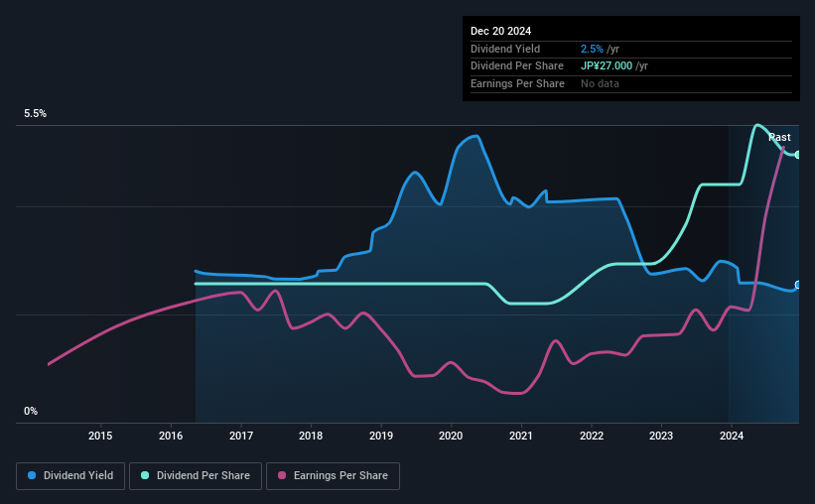Click the pink Earnings Per Share legend dot
Viewport: 815px width, 504px height.
282,475
